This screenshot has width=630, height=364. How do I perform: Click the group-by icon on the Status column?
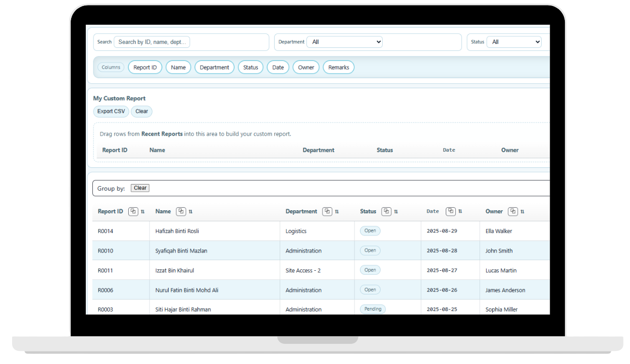point(386,211)
